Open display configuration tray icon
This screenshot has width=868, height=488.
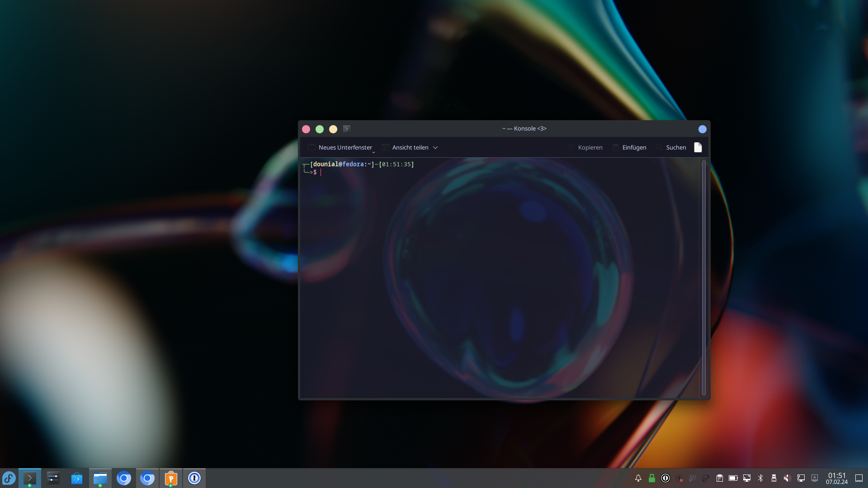coord(747,478)
